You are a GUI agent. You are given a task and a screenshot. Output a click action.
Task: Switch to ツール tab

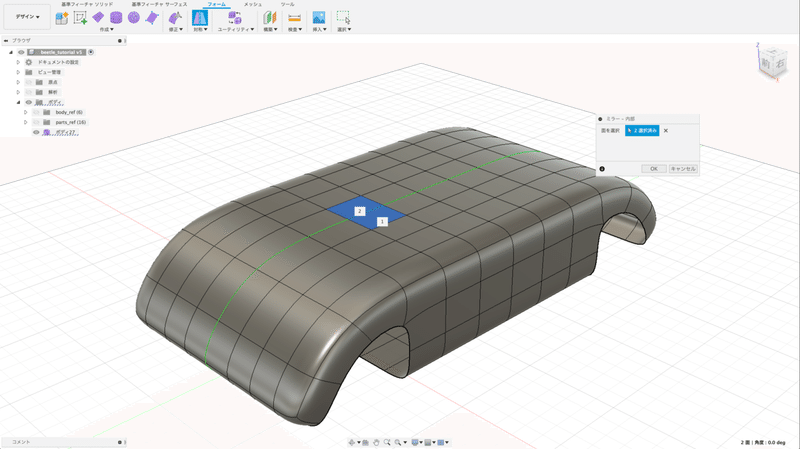287,4
